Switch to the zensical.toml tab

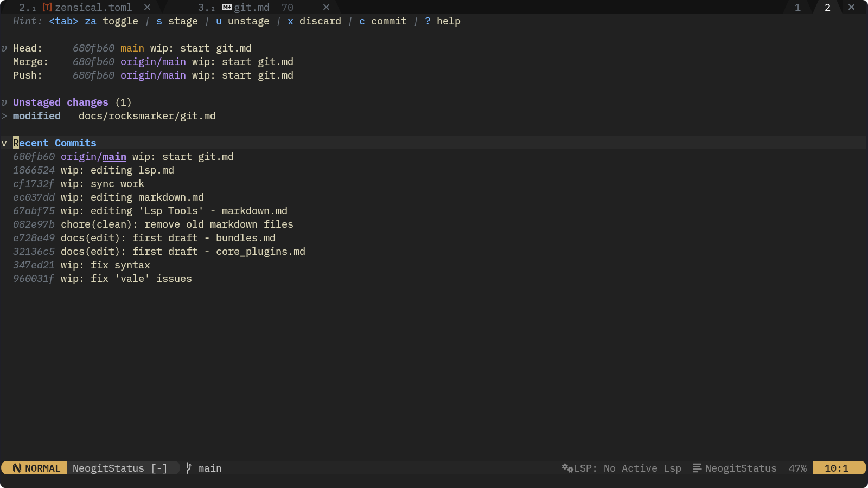click(x=93, y=8)
